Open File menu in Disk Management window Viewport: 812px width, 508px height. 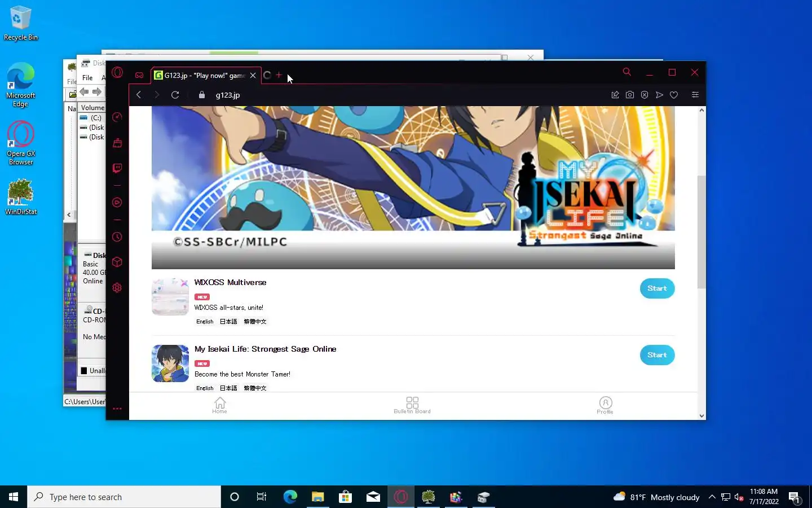(x=87, y=78)
